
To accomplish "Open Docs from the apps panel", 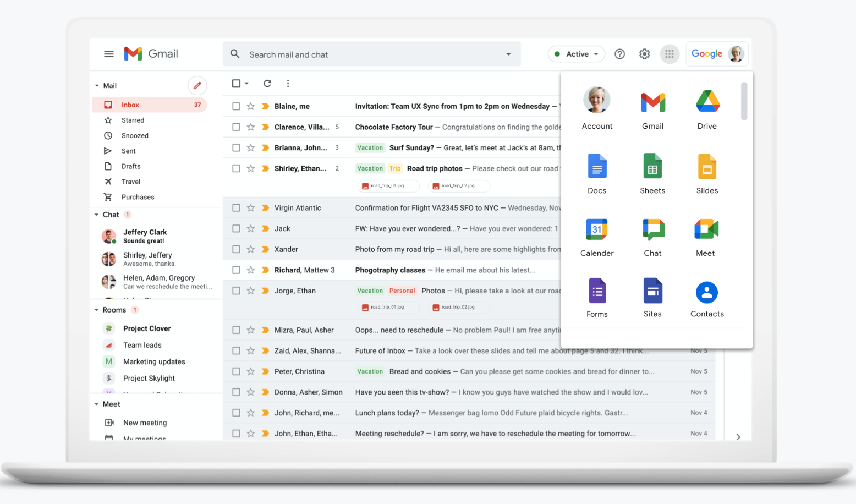I will click(x=597, y=174).
